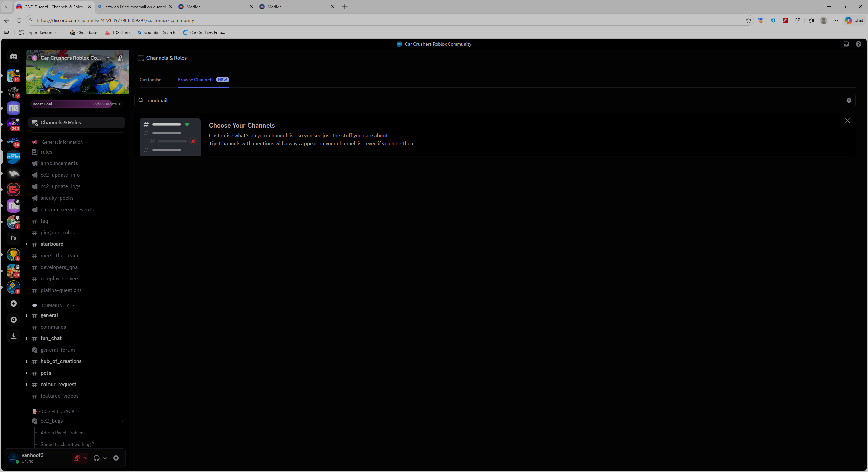
Task: Open Discord direct messages home icon
Action: 14,56
